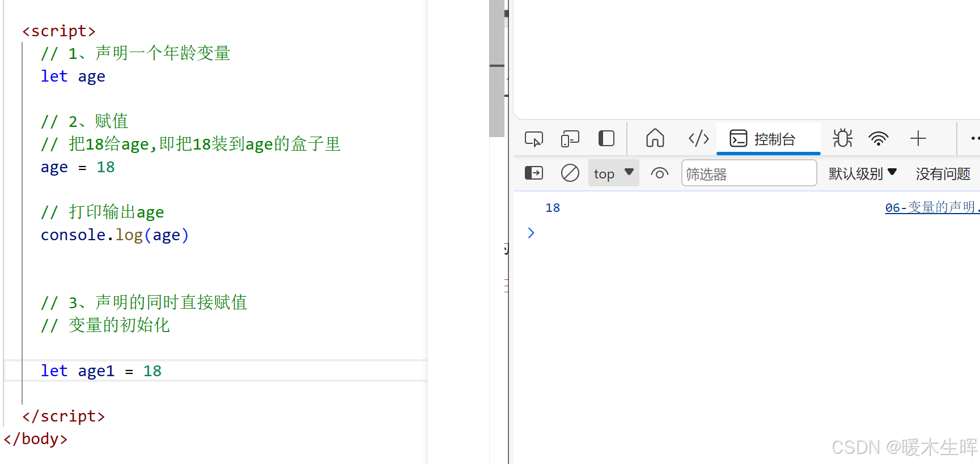This screenshot has width=980, height=464.
Task: Open the 默认级别 log level dropdown
Action: click(863, 173)
